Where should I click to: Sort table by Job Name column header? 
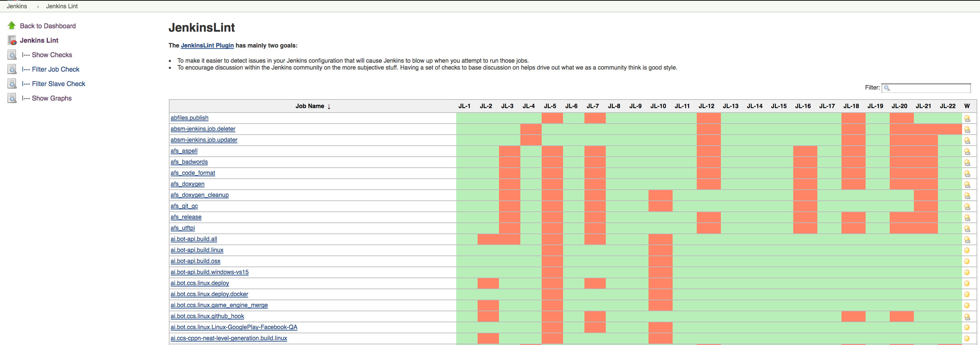313,106
